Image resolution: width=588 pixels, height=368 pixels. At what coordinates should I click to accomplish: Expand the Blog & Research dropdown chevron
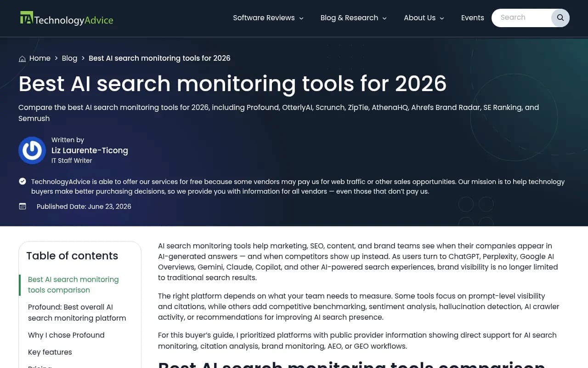point(384,18)
